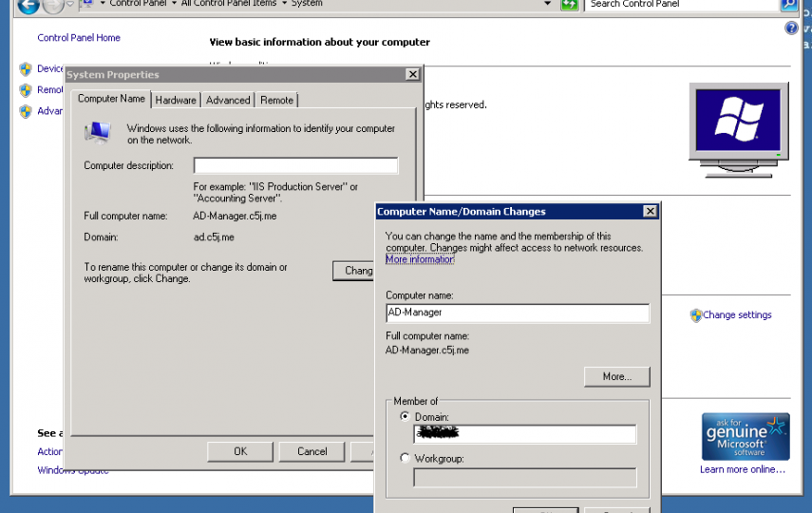
Task: Click the More... button
Action: (x=616, y=377)
